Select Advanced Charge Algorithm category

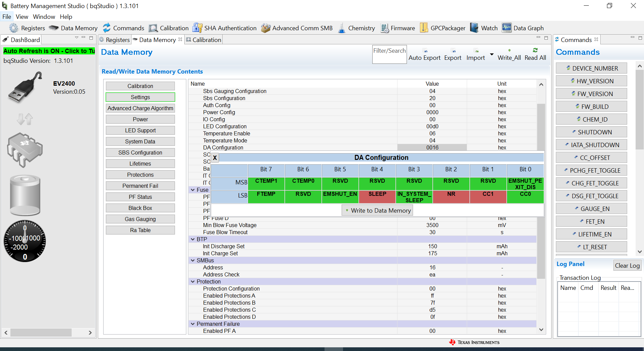click(x=140, y=108)
